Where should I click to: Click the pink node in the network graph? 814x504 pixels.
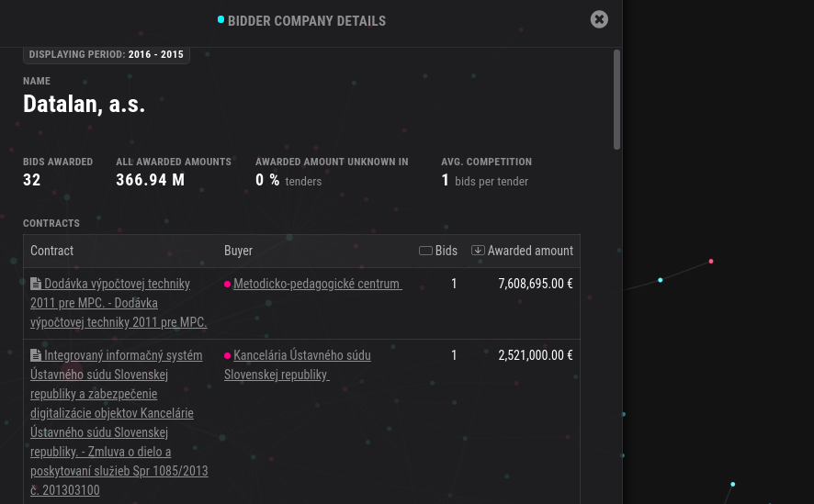[x=711, y=262]
